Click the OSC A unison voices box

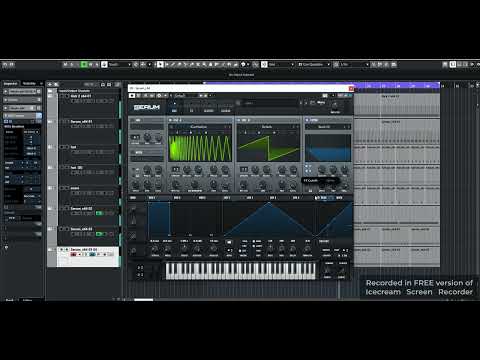click(x=175, y=169)
